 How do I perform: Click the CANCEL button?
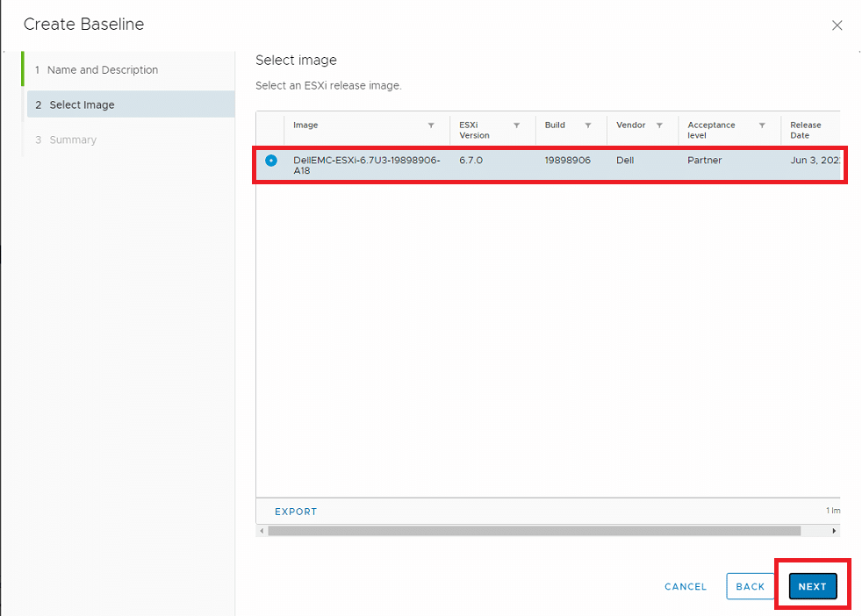[686, 586]
